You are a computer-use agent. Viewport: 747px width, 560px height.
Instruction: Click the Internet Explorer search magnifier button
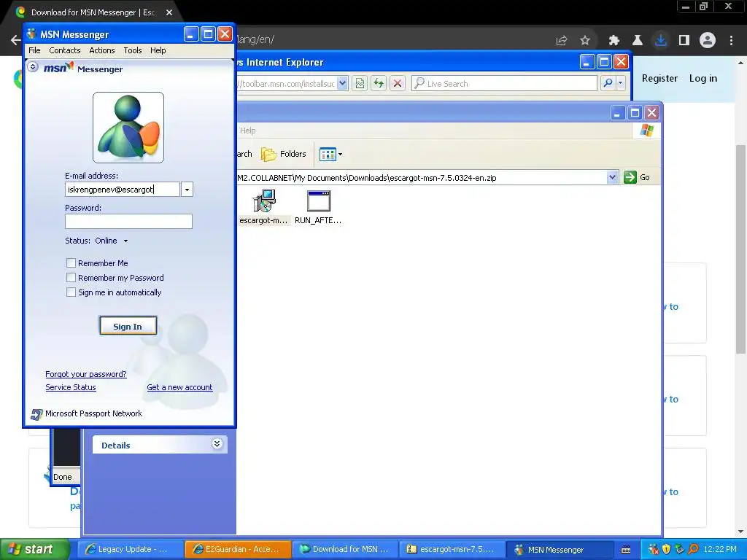click(608, 83)
